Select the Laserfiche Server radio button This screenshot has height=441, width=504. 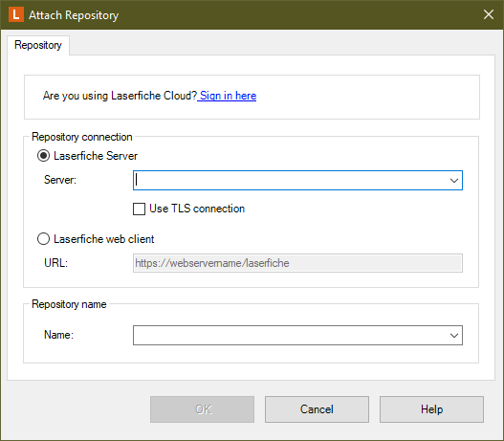(43, 156)
